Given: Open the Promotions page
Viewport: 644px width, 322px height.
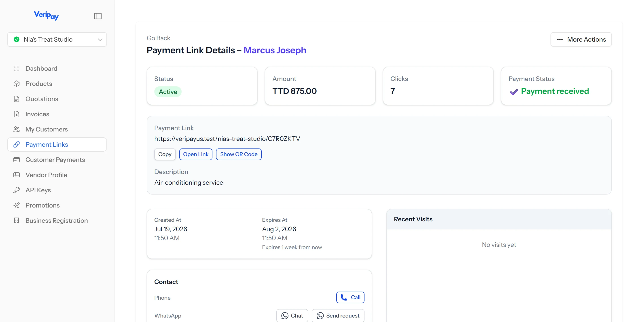Looking at the screenshot, I should (57, 205).
